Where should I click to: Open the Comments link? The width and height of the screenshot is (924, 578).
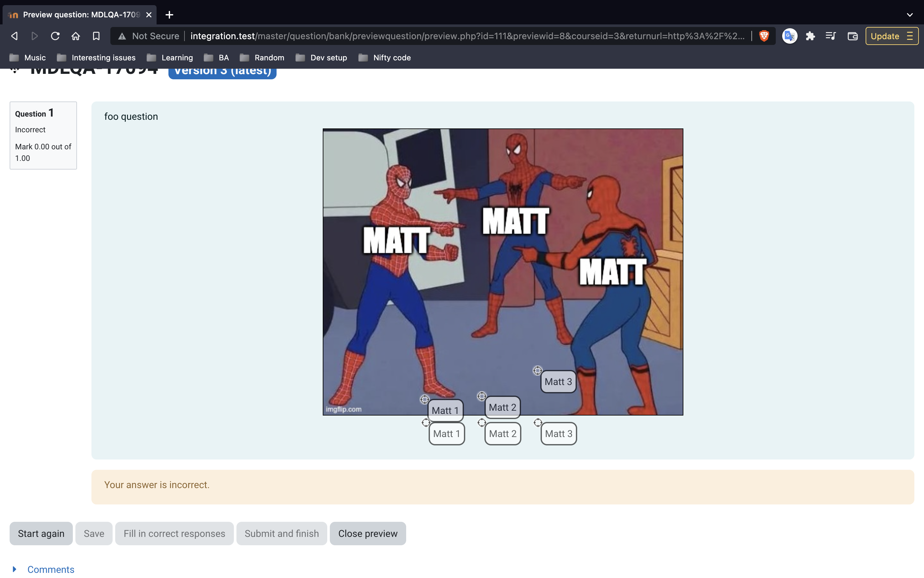pos(51,569)
